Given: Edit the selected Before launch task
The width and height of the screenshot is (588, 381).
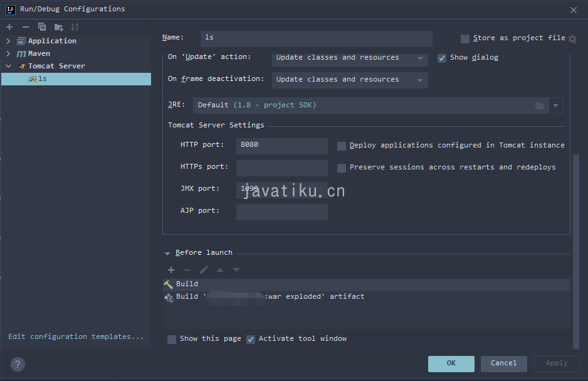Looking at the screenshot, I should pos(204,270).
